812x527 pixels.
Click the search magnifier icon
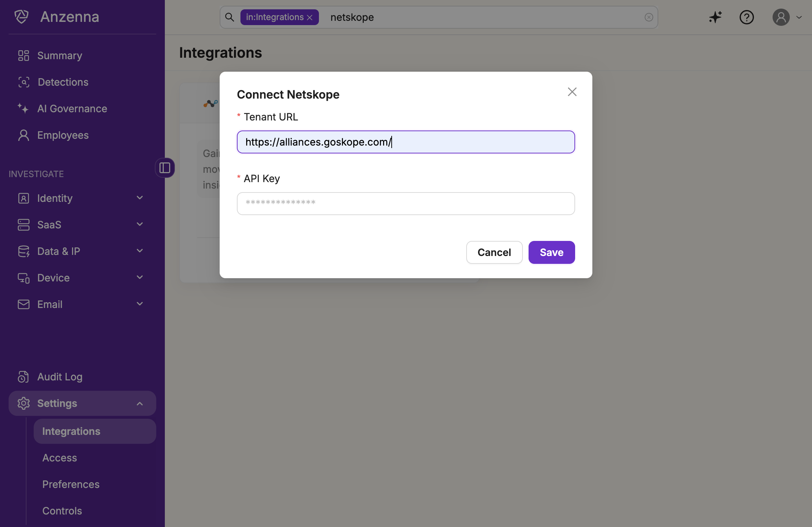click(x=230, y=17)
